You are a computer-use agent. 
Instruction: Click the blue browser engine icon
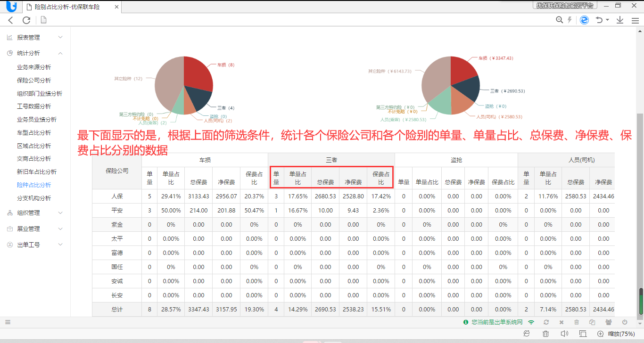tap(584, 20)
